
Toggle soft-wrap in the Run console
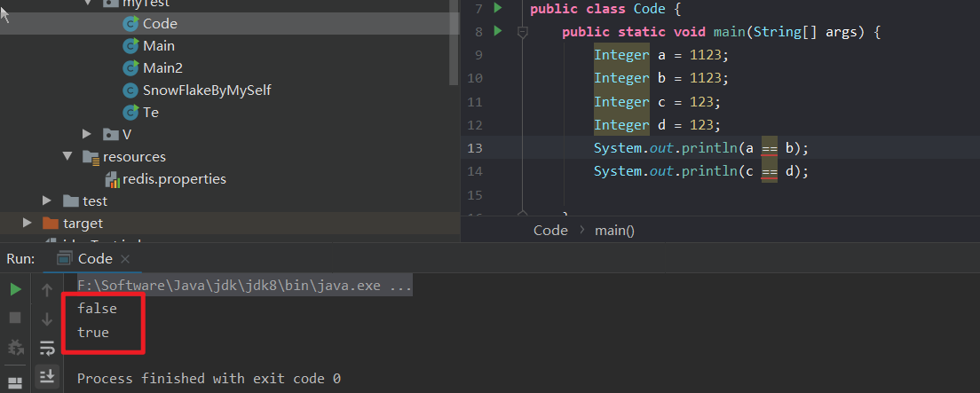tap(47, 348)
